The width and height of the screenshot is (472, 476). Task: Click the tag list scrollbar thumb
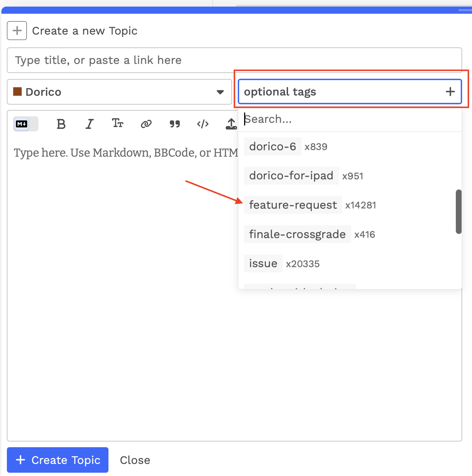point(459,212)
